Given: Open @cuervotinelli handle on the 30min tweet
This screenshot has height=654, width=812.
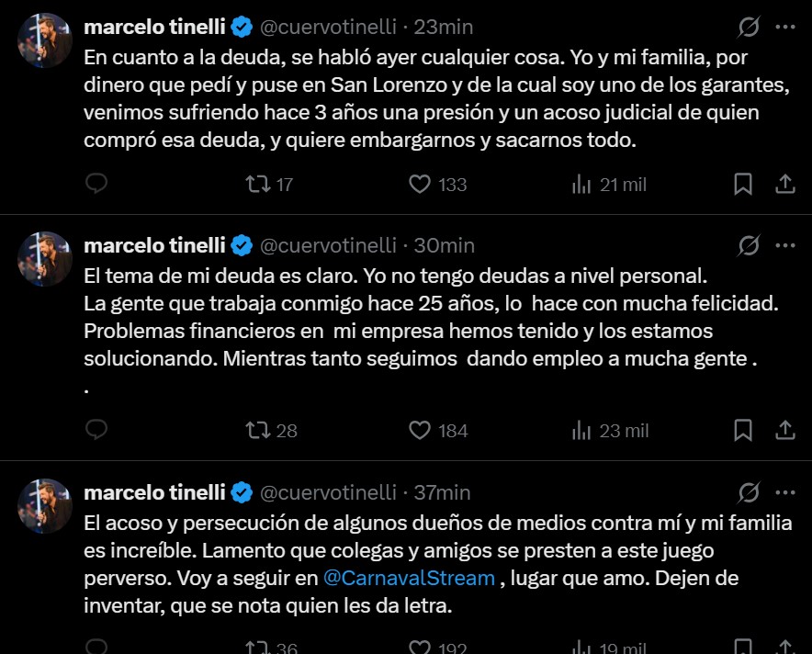Looking at the screenshot, I should [x=329, y=245].
